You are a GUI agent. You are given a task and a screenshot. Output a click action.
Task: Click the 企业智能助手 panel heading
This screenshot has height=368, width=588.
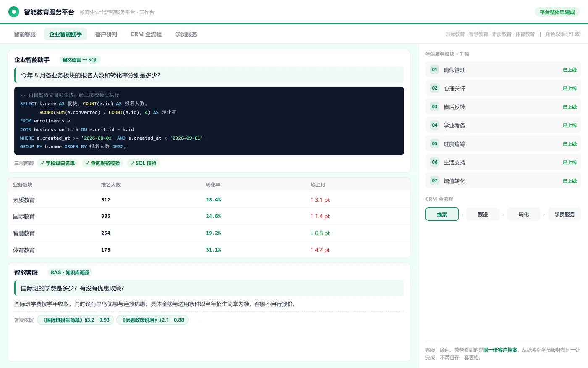[x=32, y=60]
